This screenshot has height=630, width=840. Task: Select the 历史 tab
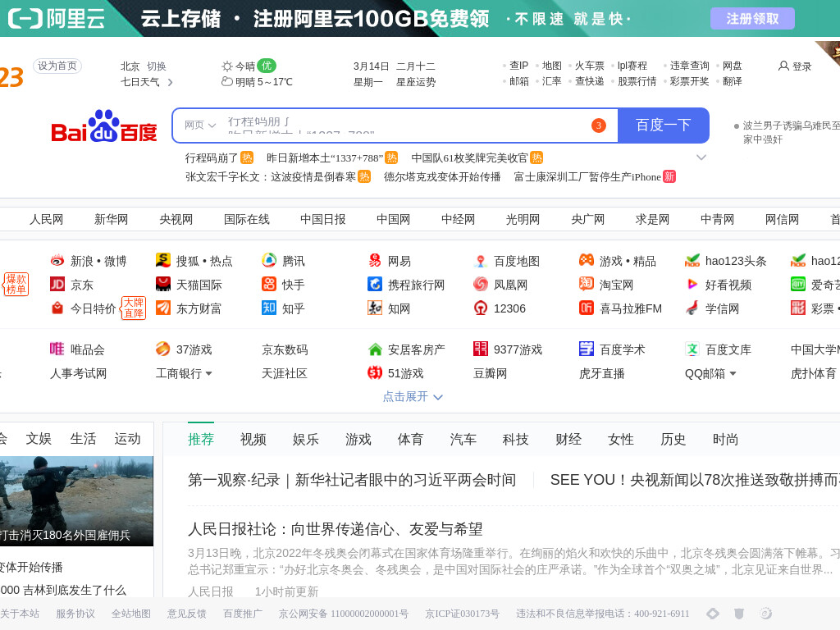(673, 440)
